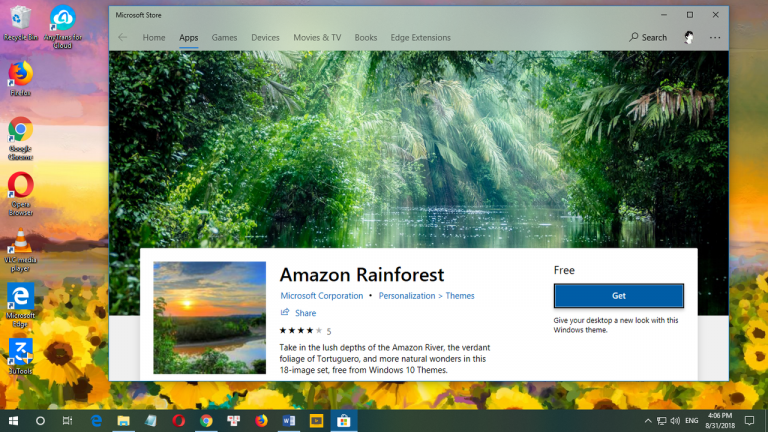Switch to Chrome on the taskbar

point(206,421)
